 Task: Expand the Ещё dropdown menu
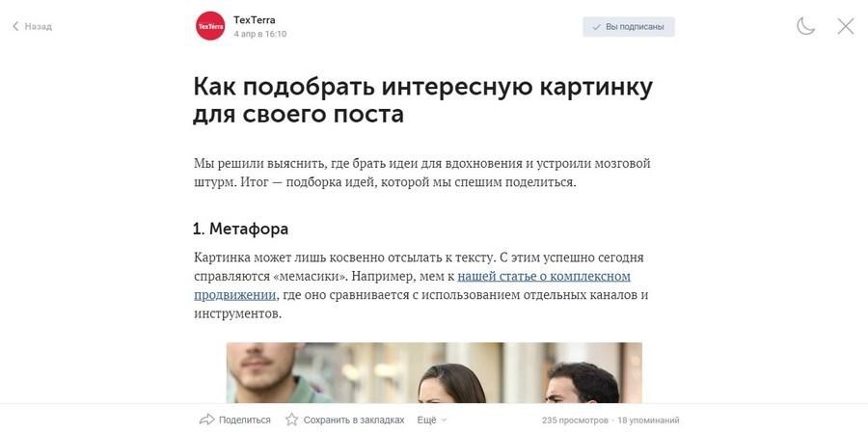(432, 420)
